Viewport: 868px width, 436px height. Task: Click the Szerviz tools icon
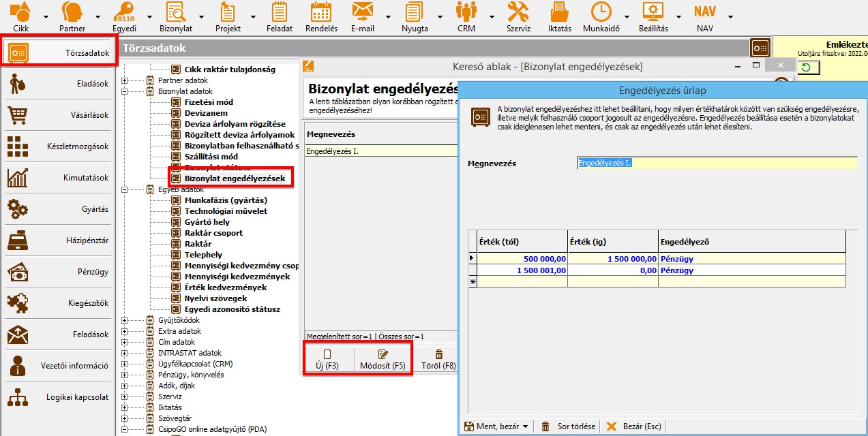(x=518, y=12)
